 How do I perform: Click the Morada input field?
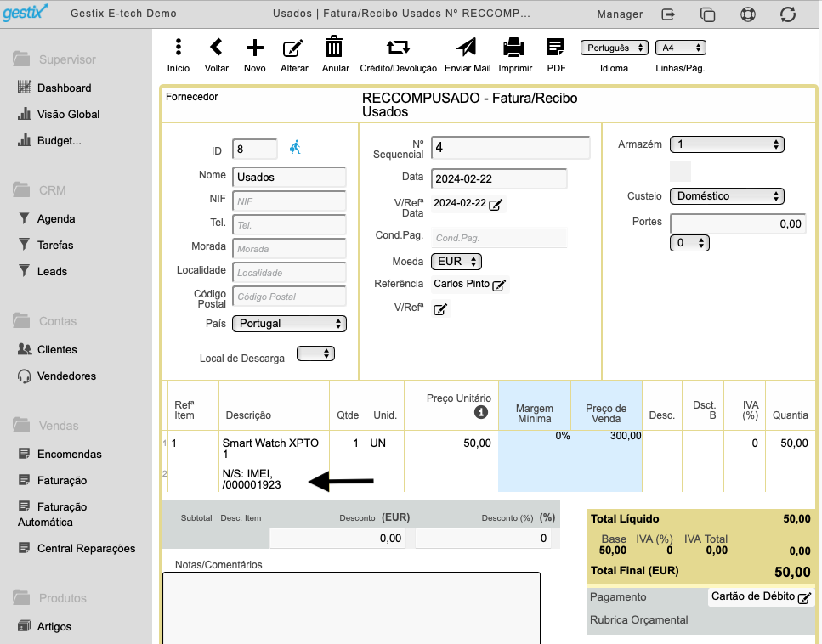tap(289, 249)
